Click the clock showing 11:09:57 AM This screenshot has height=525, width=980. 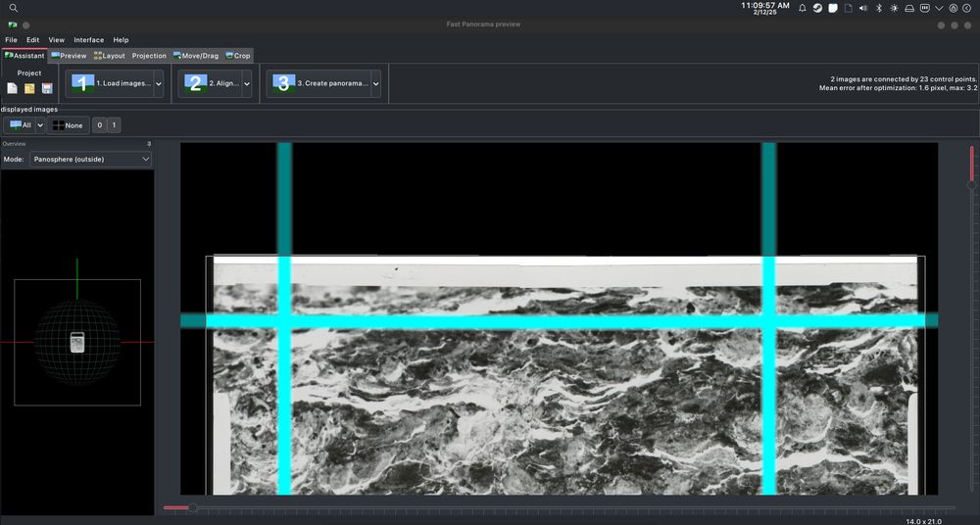pyautogui.click(x=765, y=8)
